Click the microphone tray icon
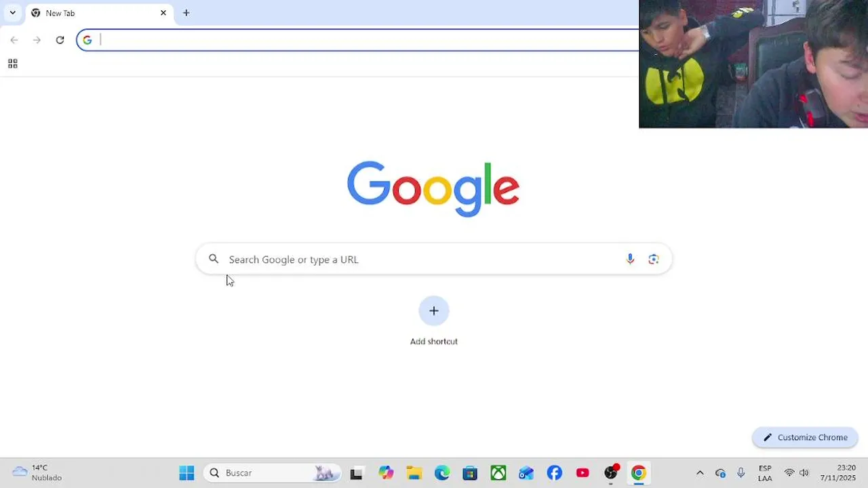This screenshot has height=488, width=868. coord(741,473)
